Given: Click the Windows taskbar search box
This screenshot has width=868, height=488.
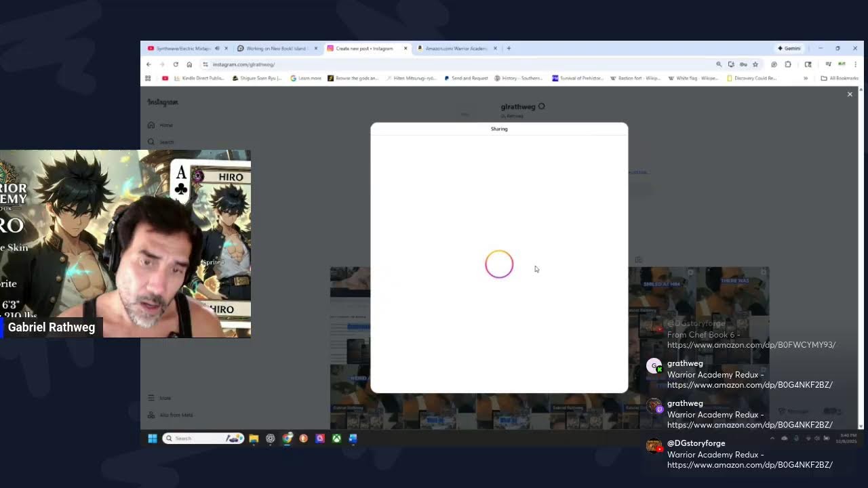Looking at the screenshot, I should click(203, 439).
